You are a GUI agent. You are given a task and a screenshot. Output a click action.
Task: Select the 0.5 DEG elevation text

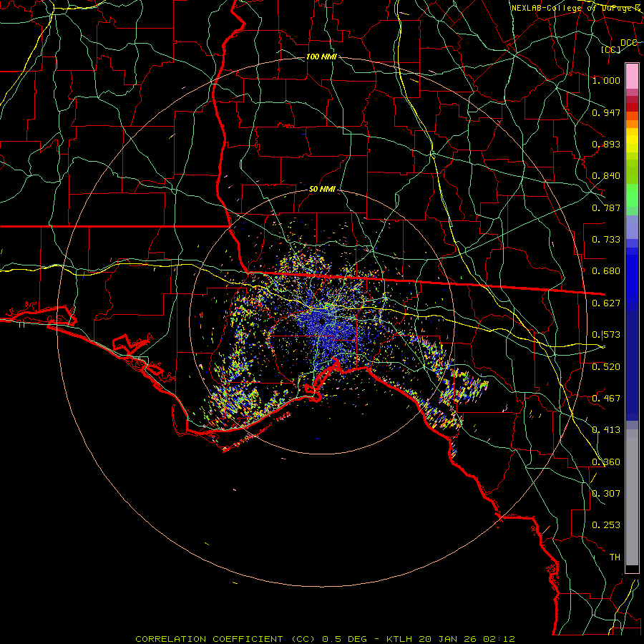click(x=345, y=639)
